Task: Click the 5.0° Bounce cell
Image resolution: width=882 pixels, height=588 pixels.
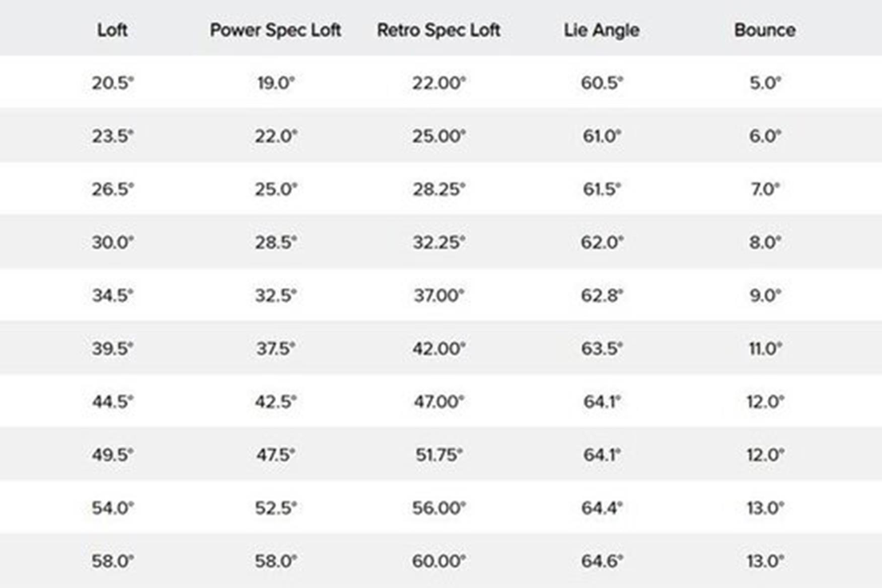Action: click(765, 83)
